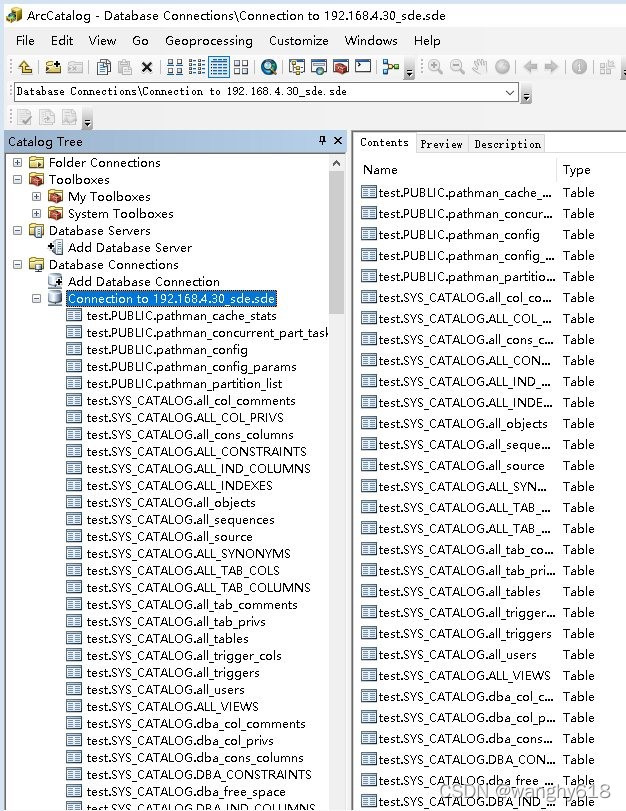Select test.SYS_CATALOG.ALL_CONSTRAINTS in Catalog Tree
This screenshot has height=811, width=626.
pyautogui.click(x=197, y=452)
